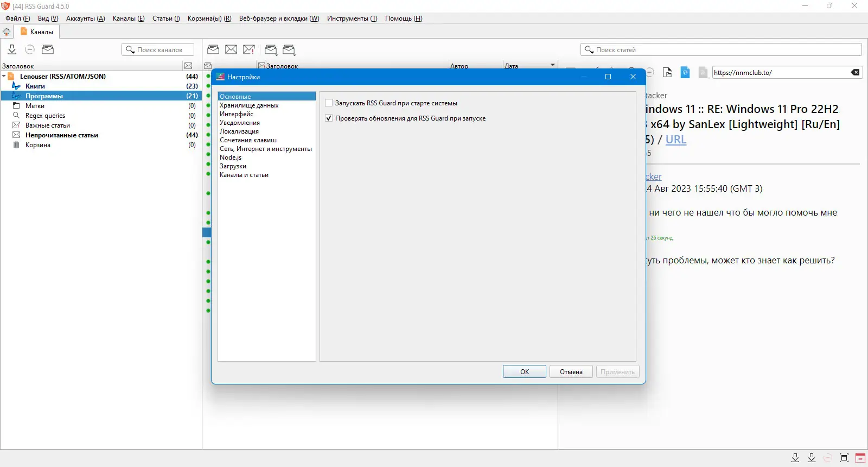This screenshot has width=868, height=467.
Task: Open the Каналы menu in menu bar
Action: coord(129,18)
